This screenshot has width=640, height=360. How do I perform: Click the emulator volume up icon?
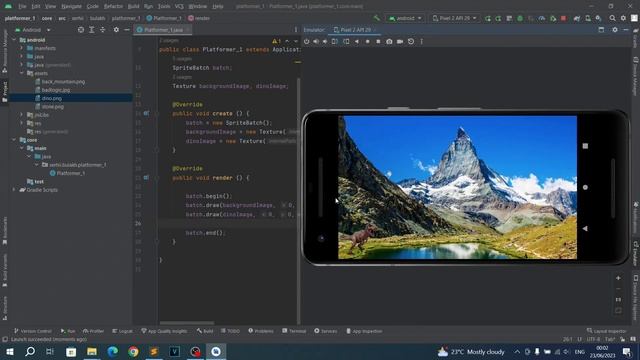click(316, 41)
